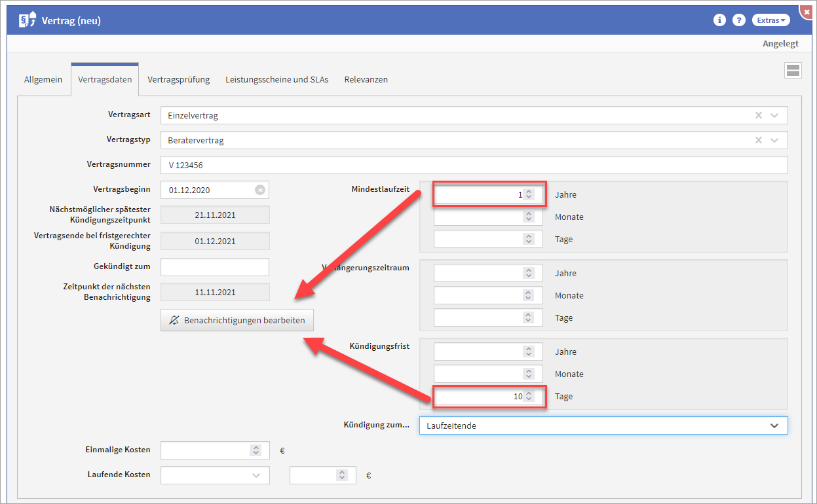Close the Vertrag dialog window
Screen dimensions: 817x504
[x=810, y=11]
